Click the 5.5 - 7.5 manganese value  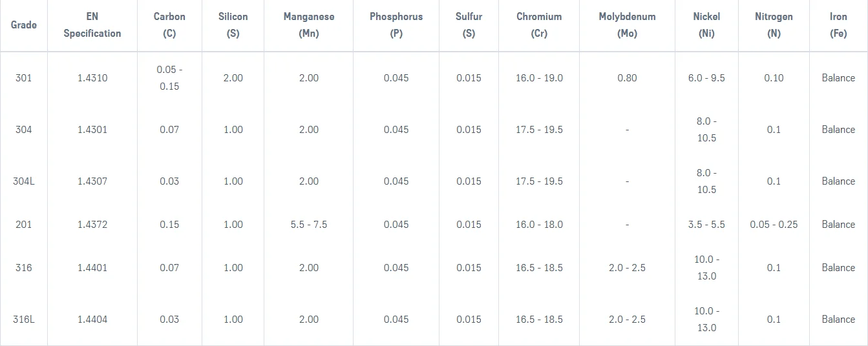coord(309,225)
